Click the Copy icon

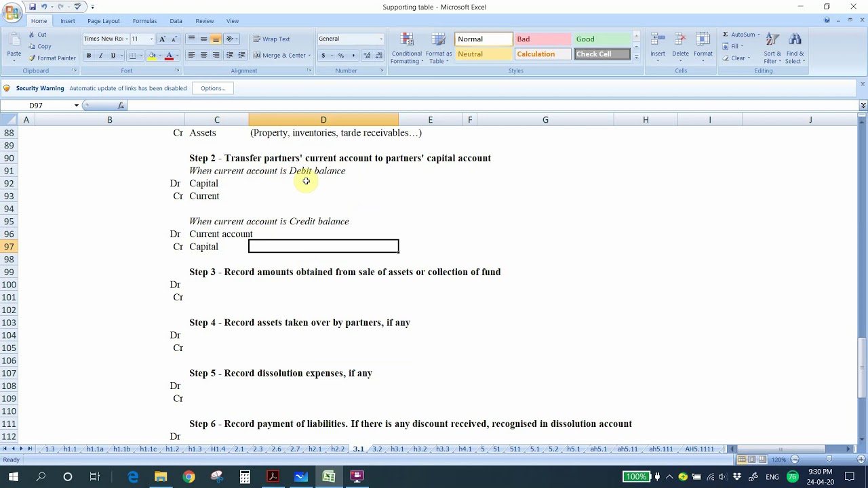coord(31,46)
